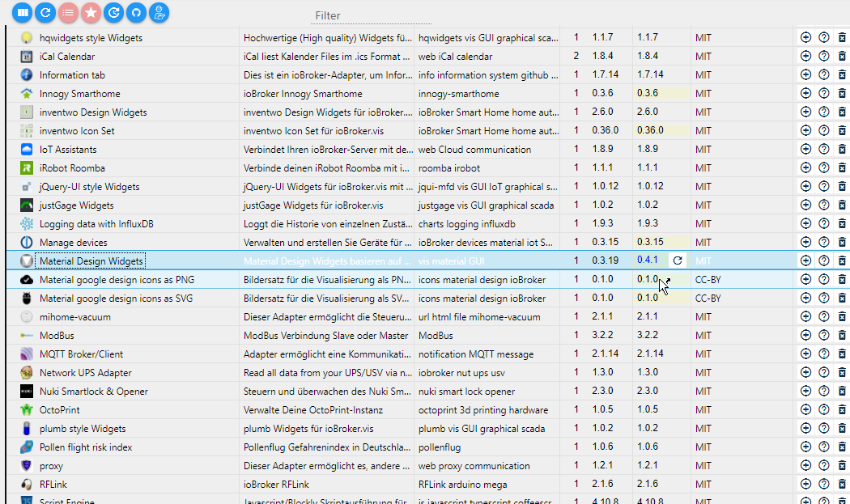Screen dimensions: 850x504
Task: Add an instance of Network UPS Adapter
Action: click(805, 372)
